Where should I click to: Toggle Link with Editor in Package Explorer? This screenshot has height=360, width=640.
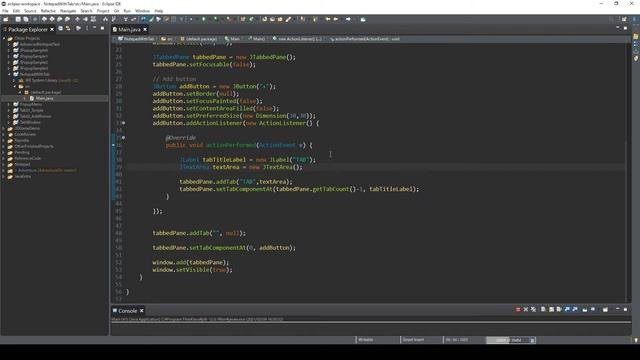pos(68,29)
